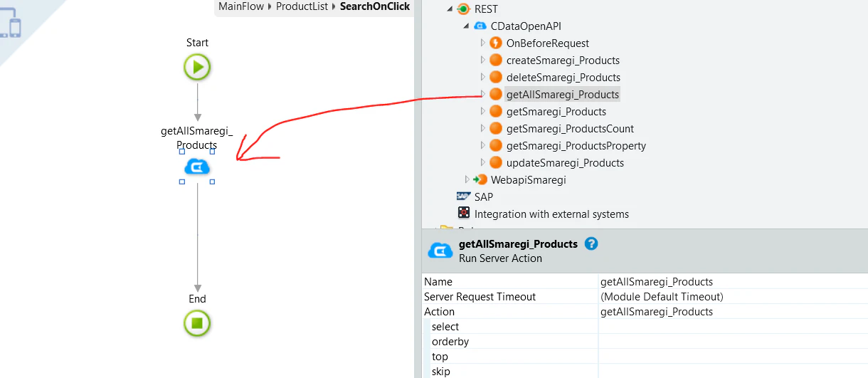This screenshot has width=868, height=378.
Task: Open MainFlow in the breadcrumb
Action: pos(241,6)
